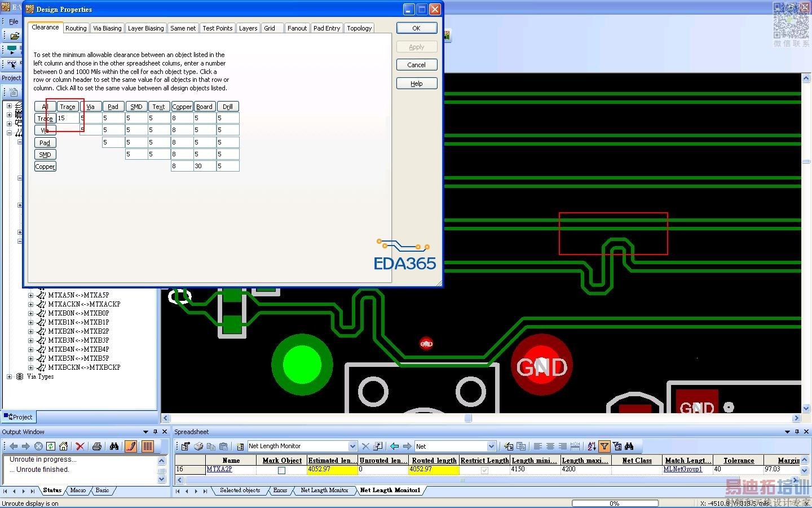Image resolution: width=812 pixels, height=508 pixels.
Task: Click OK in Design Properties dialog
Action: [416, 28]
